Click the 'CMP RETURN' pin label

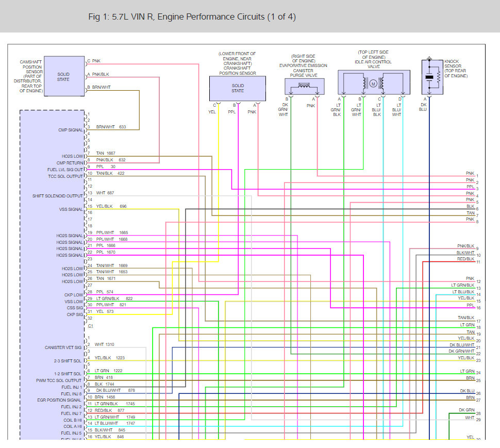pyautogui.click(x=70, y=163)
